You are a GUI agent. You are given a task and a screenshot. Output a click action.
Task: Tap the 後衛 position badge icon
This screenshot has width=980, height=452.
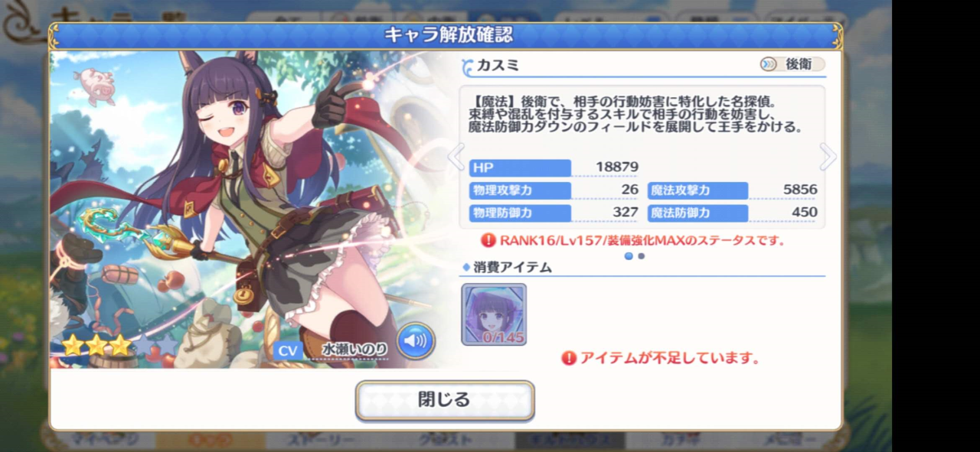coord(768,64)
